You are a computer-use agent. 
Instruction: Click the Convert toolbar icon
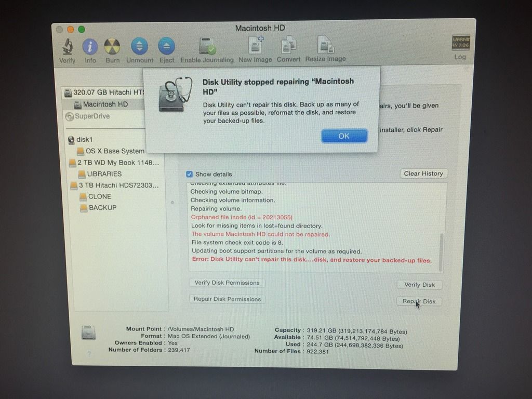[x=288, y=45]
